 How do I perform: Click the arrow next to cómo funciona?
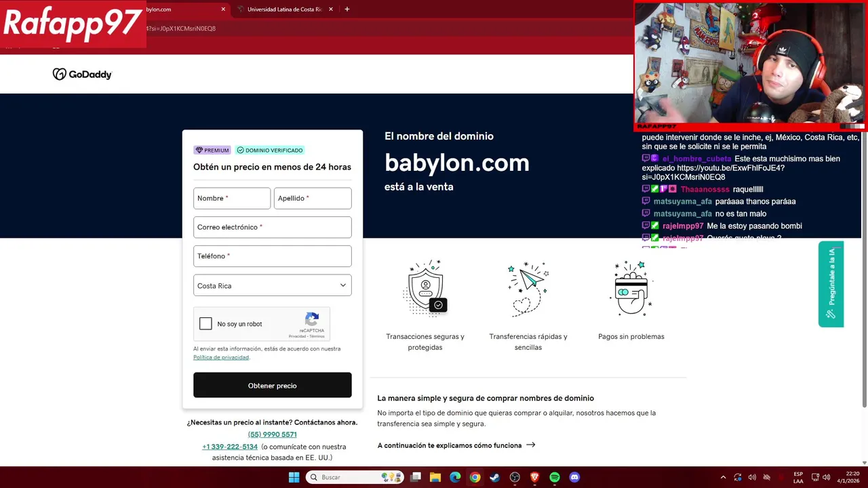(531, 445)
